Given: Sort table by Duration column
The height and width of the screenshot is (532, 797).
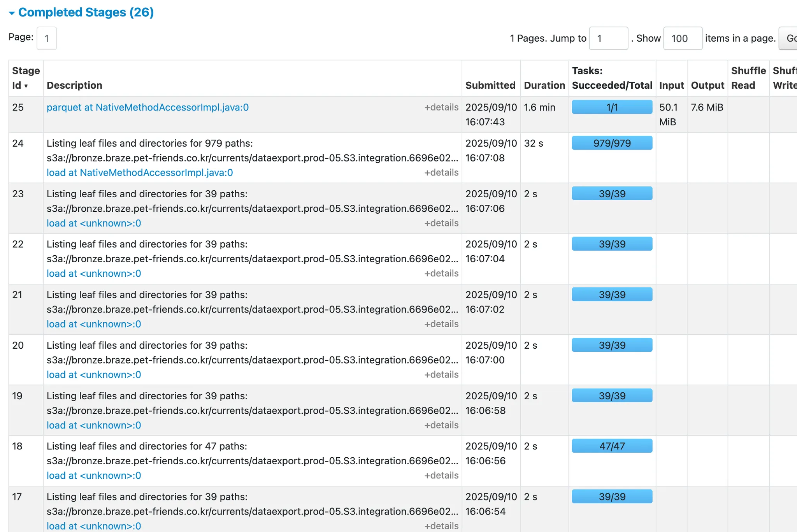Looking at the screenshot, I should [544, 85].
